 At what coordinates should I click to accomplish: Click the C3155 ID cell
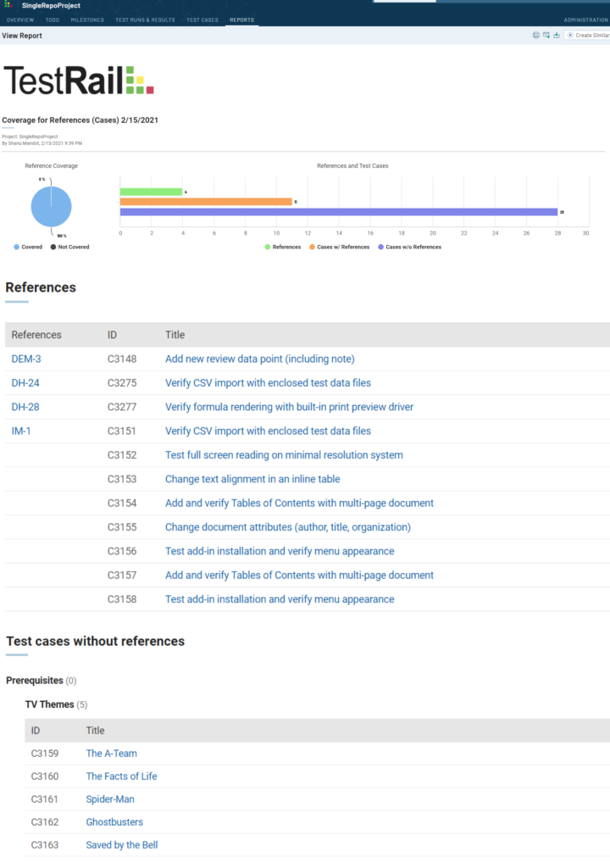pos(122,527)
